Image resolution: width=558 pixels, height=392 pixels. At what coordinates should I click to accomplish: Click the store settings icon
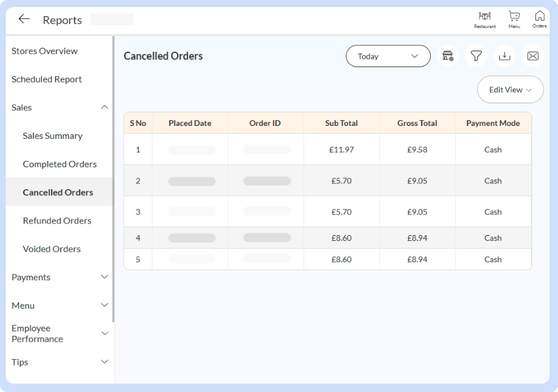point(448,56)
